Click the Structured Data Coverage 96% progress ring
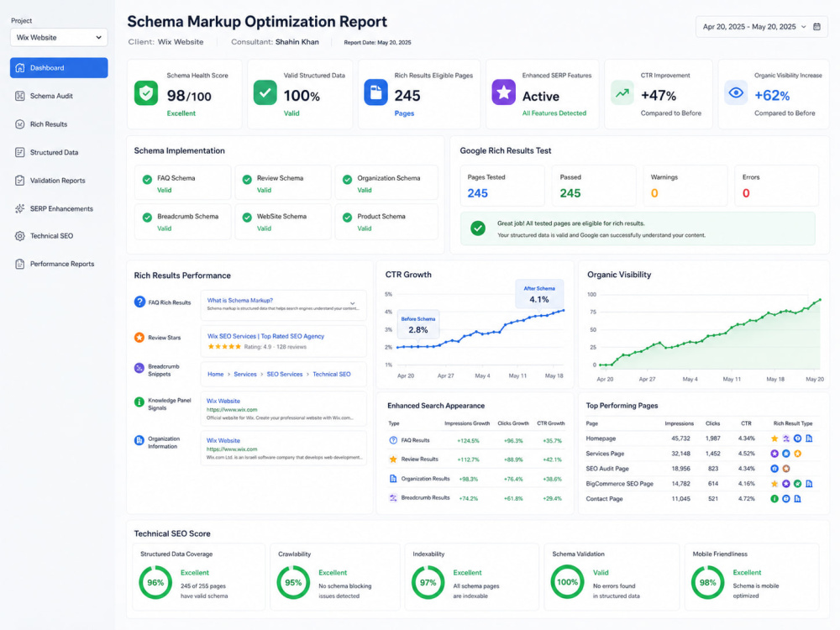The width and height of the screenshot is (840, 630). [x=155, y=582]
